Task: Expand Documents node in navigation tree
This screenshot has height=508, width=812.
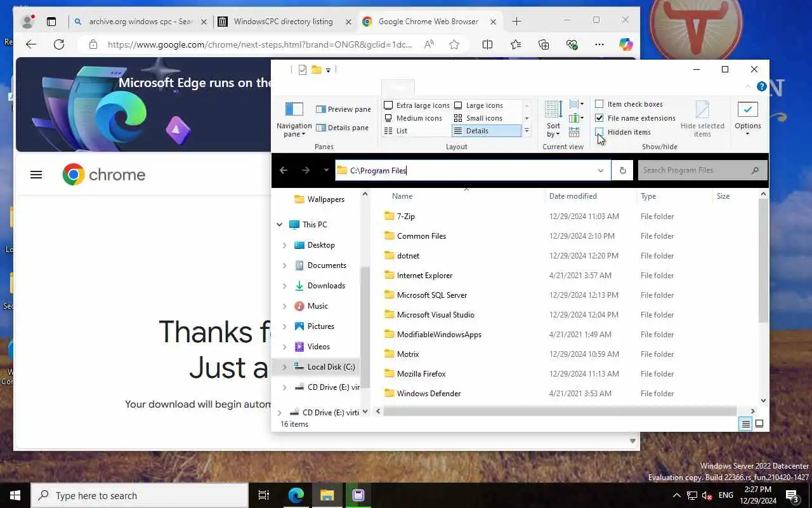Action: click(x=284, y=265)
